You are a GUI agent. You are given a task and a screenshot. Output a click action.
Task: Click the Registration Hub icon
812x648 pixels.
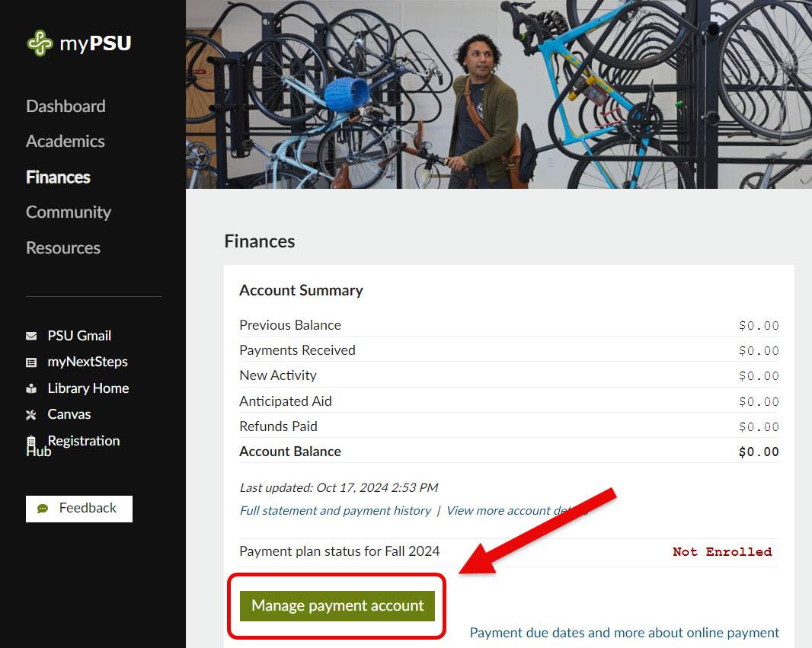click(x=30, y=442)
